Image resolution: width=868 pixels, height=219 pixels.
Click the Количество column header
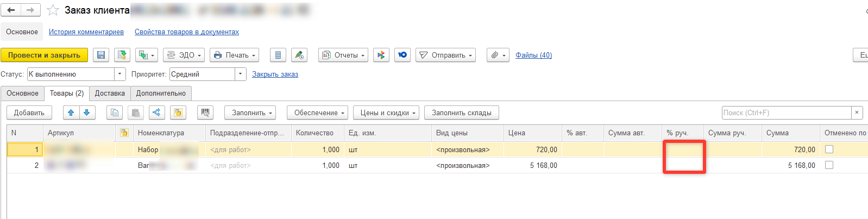[317, 133]
